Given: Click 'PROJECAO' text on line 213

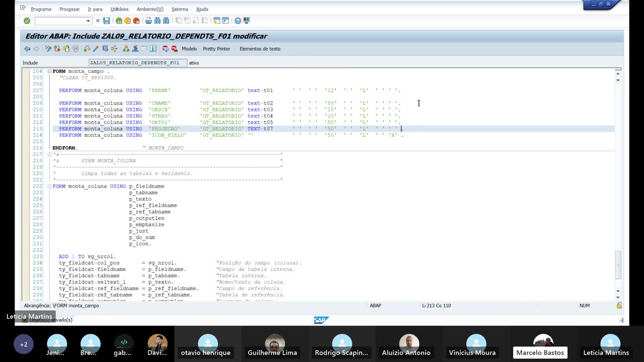Looking at the screenshot, I should (x=164, y=129).
